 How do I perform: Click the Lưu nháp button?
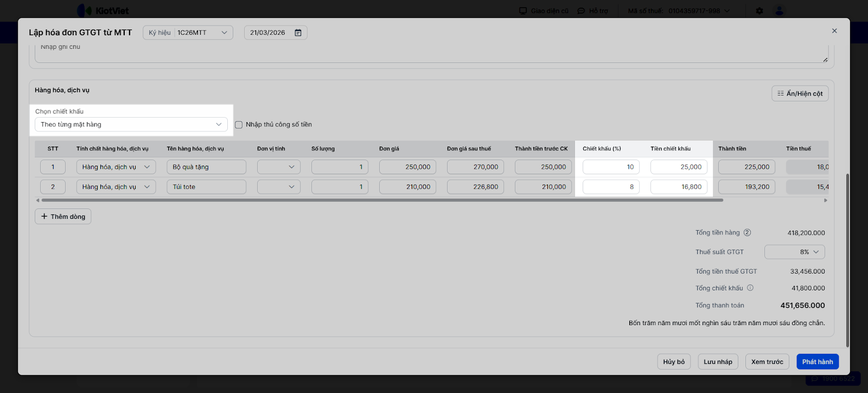718,362
